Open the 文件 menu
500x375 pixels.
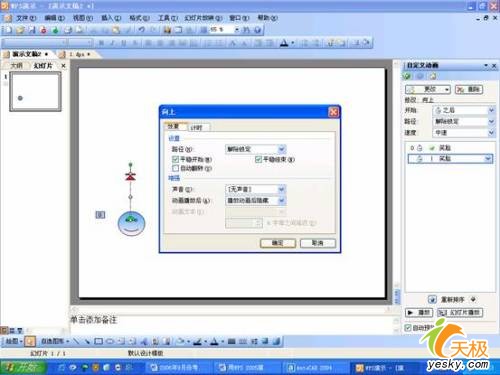point(26,18)
